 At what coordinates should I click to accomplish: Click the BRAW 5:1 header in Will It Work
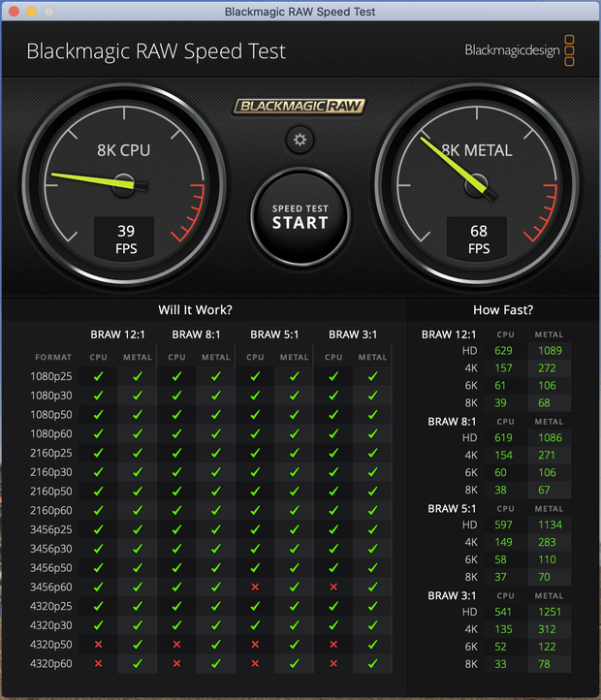(x=274, y=334)
